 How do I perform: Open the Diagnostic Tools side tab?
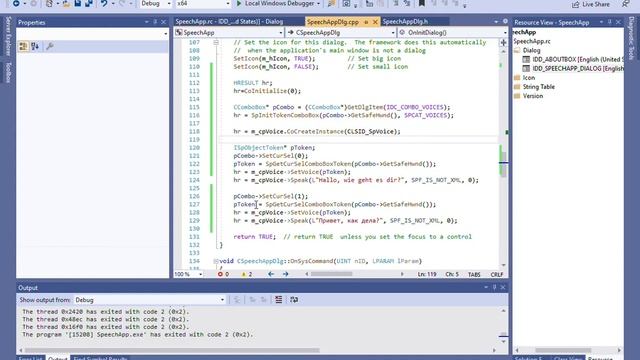pyautogui.click(x=632, y=38)
